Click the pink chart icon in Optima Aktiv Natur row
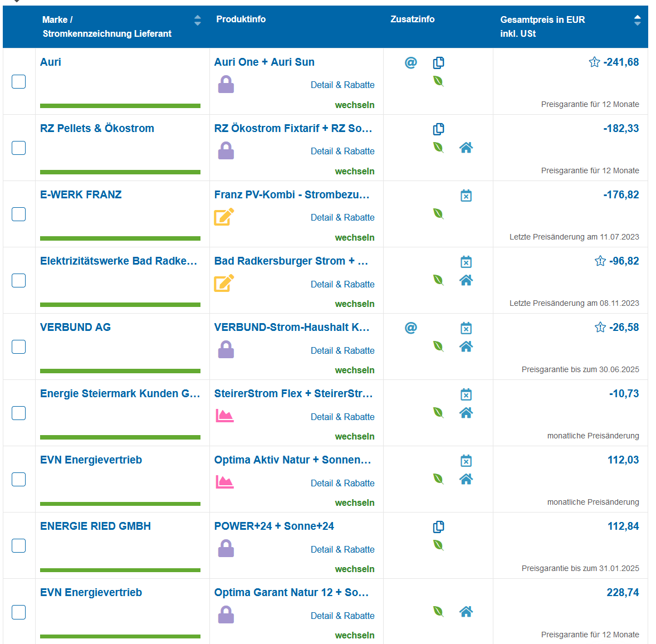This screenshot has width=656, height=644. (224, 482)
